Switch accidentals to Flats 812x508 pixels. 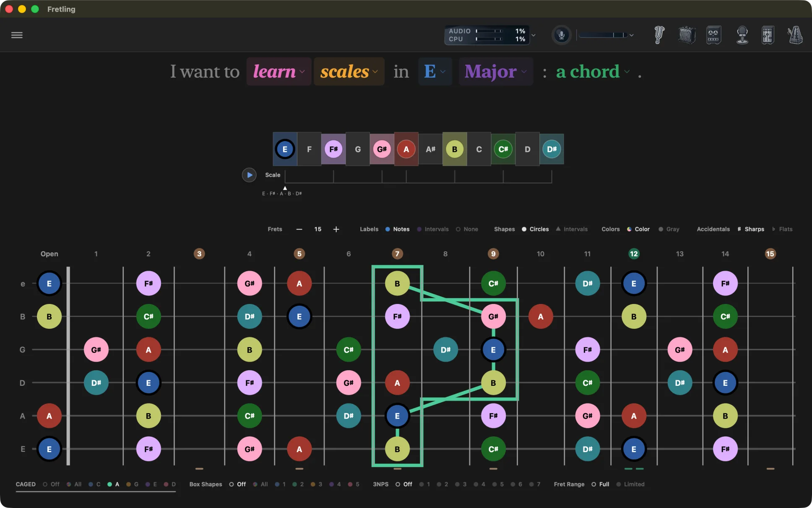coord(782,229)
